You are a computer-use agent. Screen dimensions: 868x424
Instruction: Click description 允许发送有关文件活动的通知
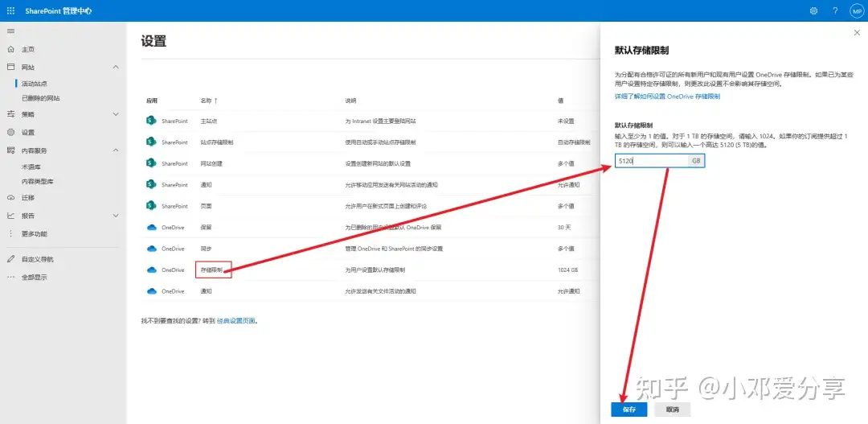coord(379,291)
